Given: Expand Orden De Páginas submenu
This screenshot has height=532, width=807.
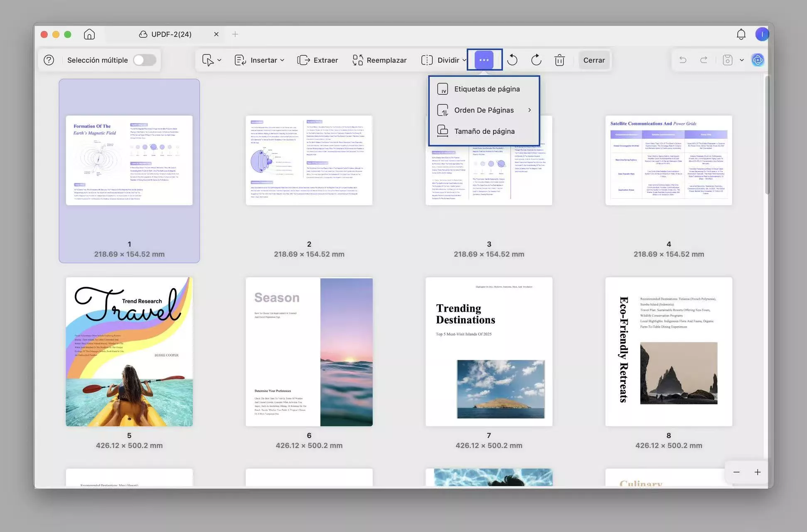Looking at the screenshot, I should (484, 110).
